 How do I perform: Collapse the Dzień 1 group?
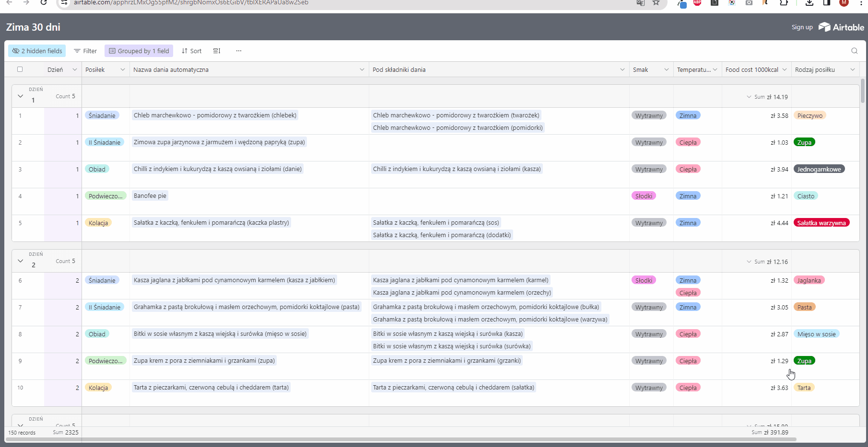click(20, 96)
